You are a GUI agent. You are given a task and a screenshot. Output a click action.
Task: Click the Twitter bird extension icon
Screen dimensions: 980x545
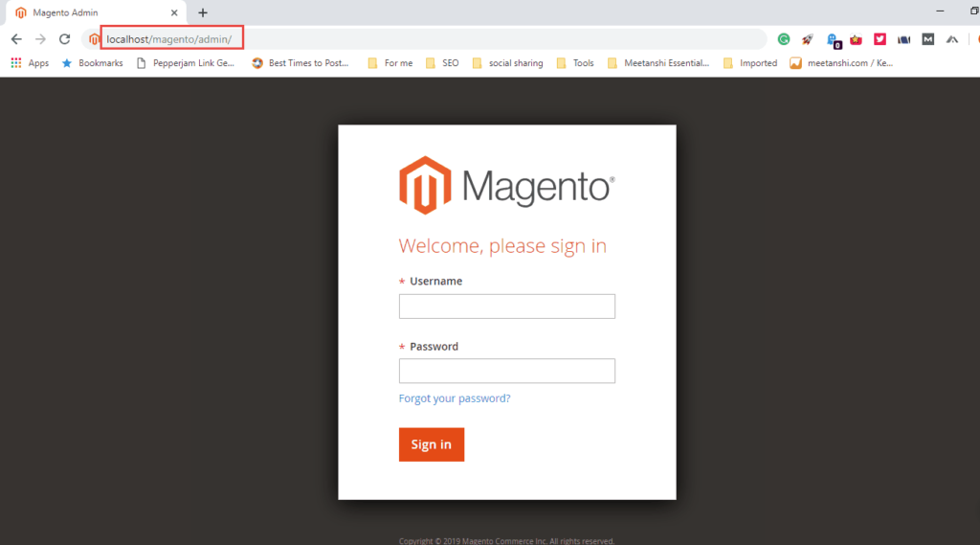(880, 39)
